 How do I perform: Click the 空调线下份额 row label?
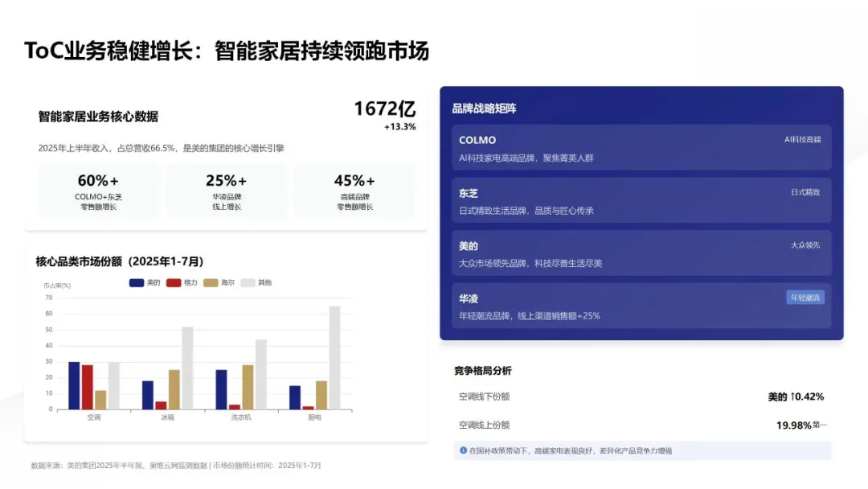coord(485,397)
